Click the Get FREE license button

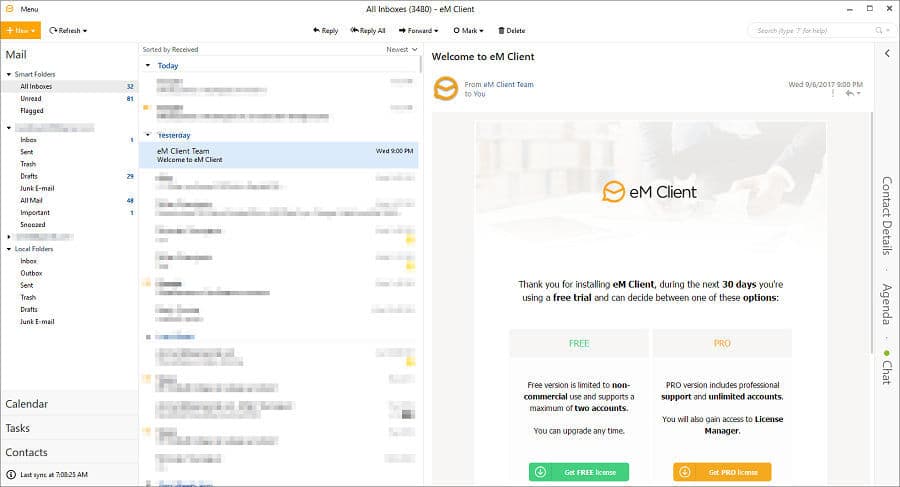pyautogui.click(x=579, y=472)
